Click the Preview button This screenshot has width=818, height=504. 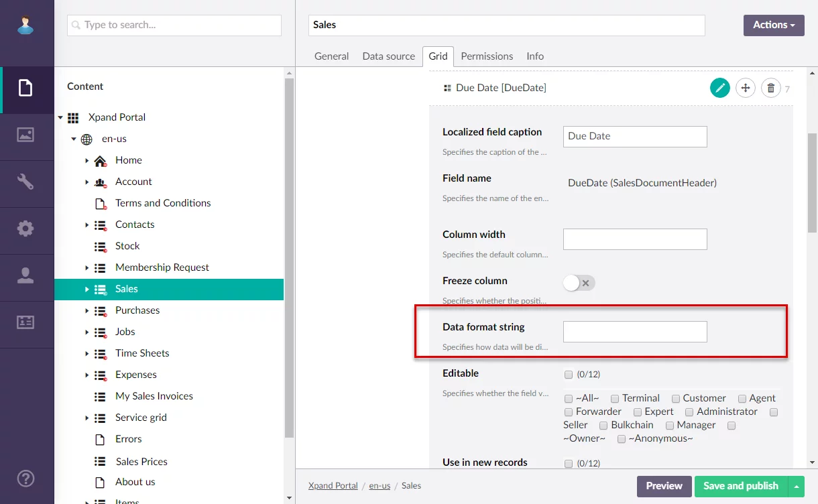(x=664, y=486)
